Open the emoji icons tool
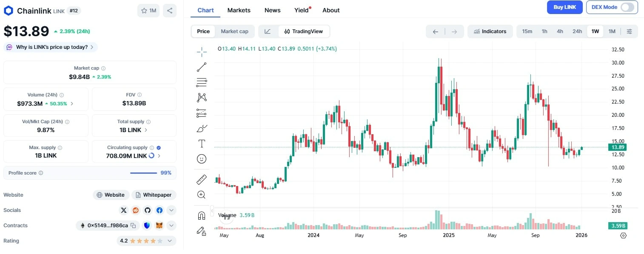This screenshot has width=644, height=254. click(202, 159)
